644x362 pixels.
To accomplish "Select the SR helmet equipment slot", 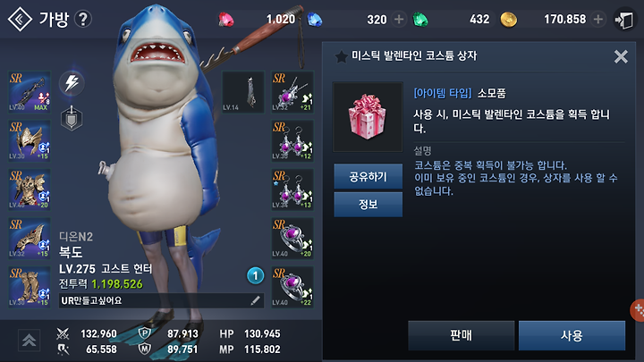I will (x=30, y=141).
